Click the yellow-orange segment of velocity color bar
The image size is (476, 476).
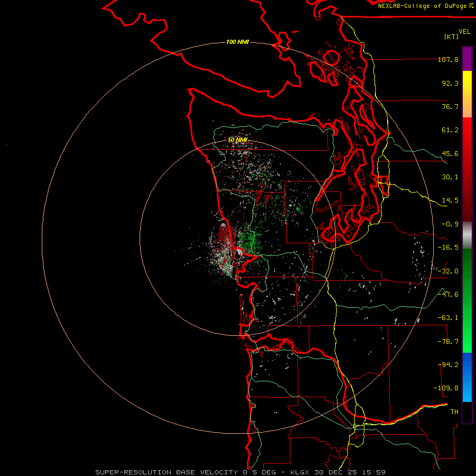pos(467,94)
